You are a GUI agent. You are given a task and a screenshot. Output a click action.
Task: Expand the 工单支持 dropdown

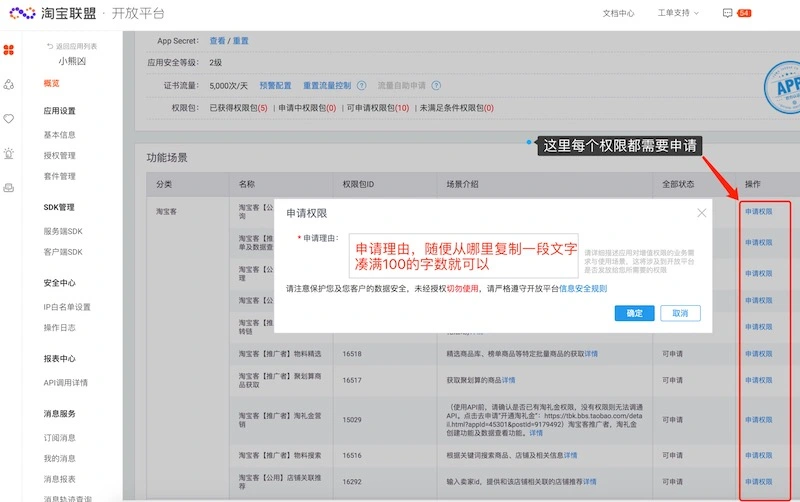pyautogui.click(x=678, y=13)
